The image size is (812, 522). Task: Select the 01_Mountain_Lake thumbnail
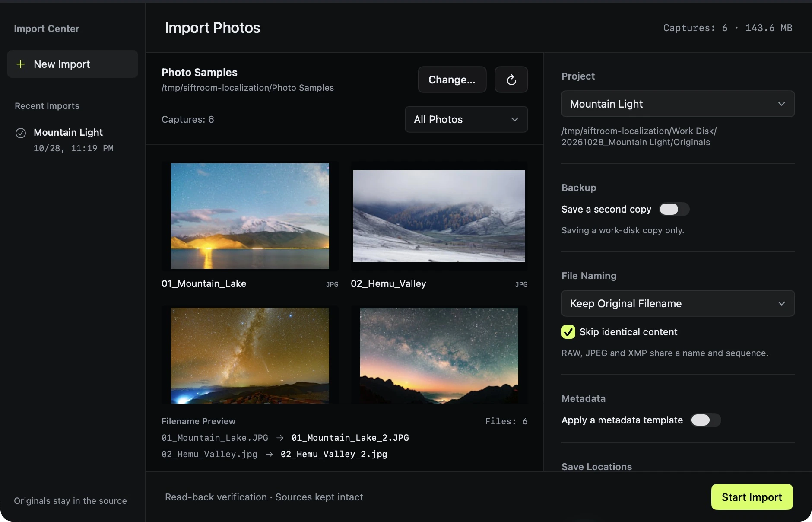(250, 216)
